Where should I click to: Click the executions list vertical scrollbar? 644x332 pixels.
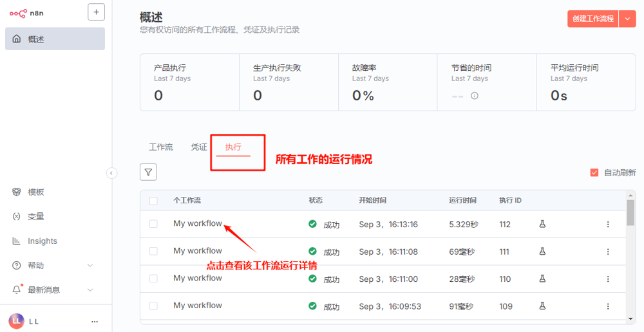pyautogui.click(x=630, y=257)
